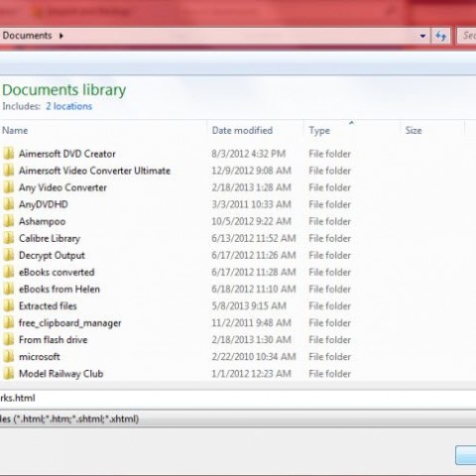Click the microsoft folder icon

coord(9,357)
